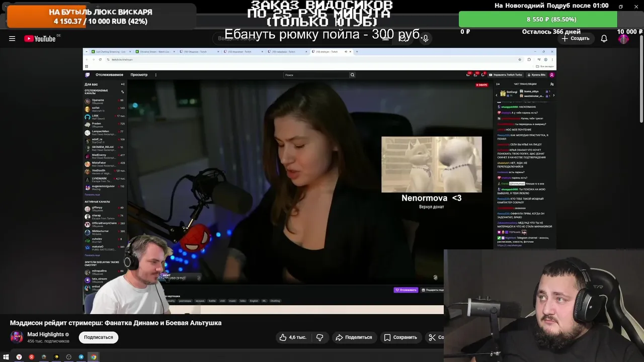
Task: Open Vpaname in the followed channels
Action: point(105,101)
